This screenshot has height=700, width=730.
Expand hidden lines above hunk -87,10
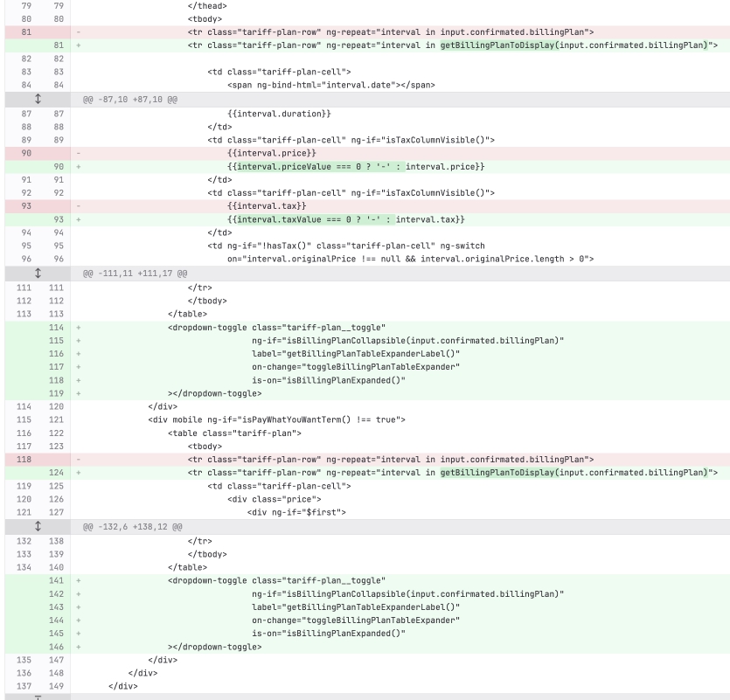click(x=38, y=99)
